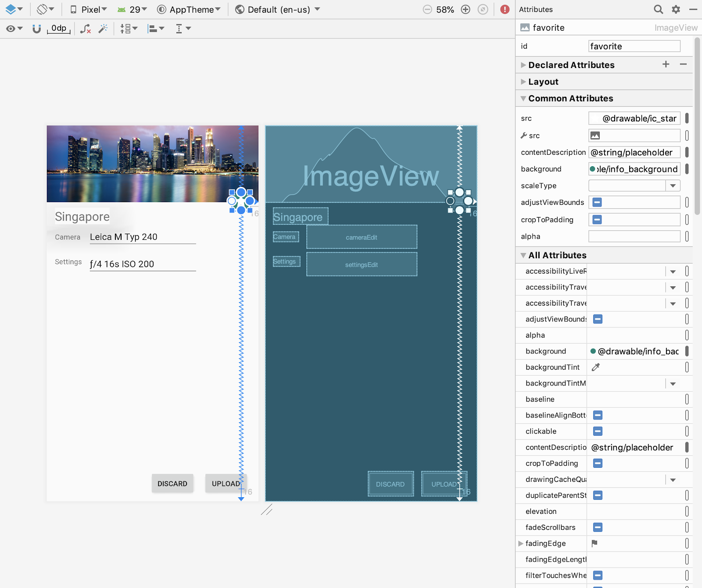The width and height of the screenshot is (702, 588).
Task: Click the DISCARD button in design preview
Action: click(x=172, y=484)
